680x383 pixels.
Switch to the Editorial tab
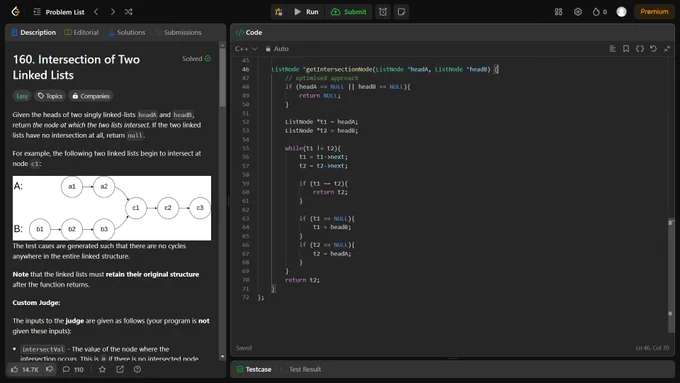82,33
